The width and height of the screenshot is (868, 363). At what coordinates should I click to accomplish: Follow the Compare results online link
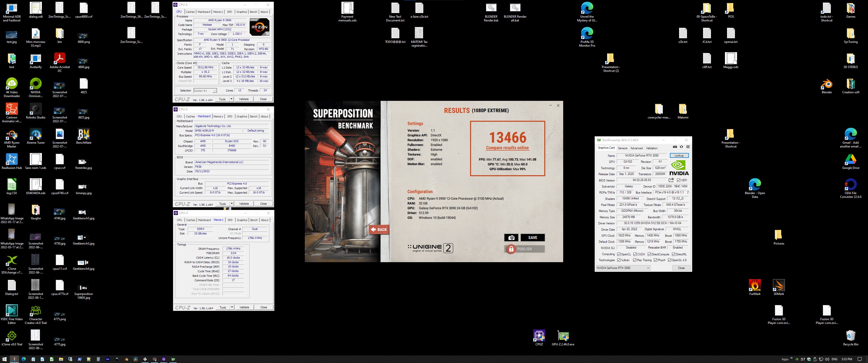507,148
